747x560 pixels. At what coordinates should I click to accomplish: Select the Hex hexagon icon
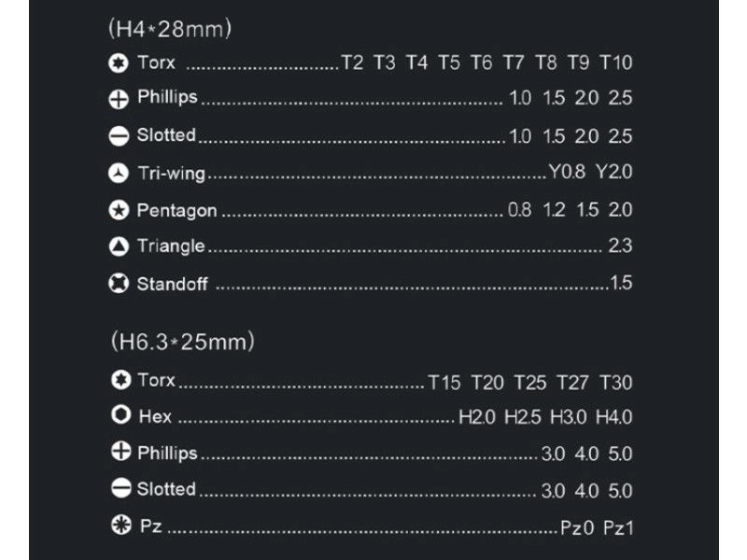point(121,414)
